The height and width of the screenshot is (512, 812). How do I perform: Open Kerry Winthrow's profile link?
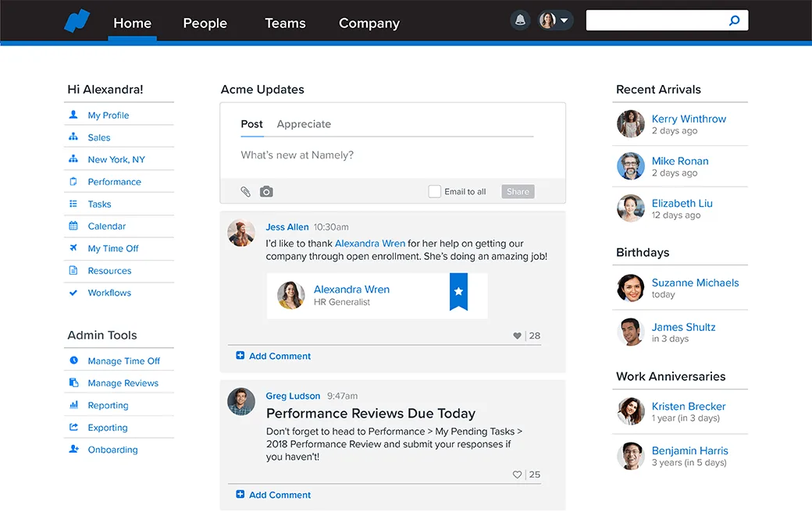[x=689, y=119]
